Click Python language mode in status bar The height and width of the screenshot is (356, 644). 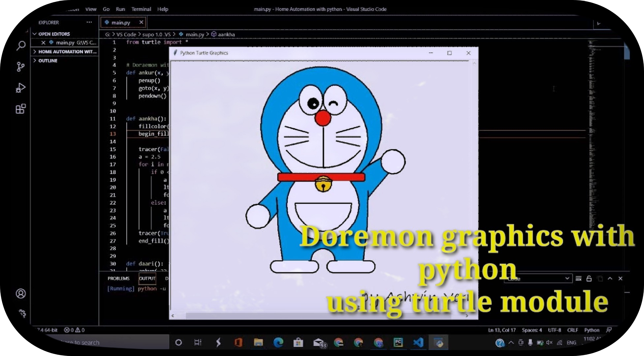[592, 330]
